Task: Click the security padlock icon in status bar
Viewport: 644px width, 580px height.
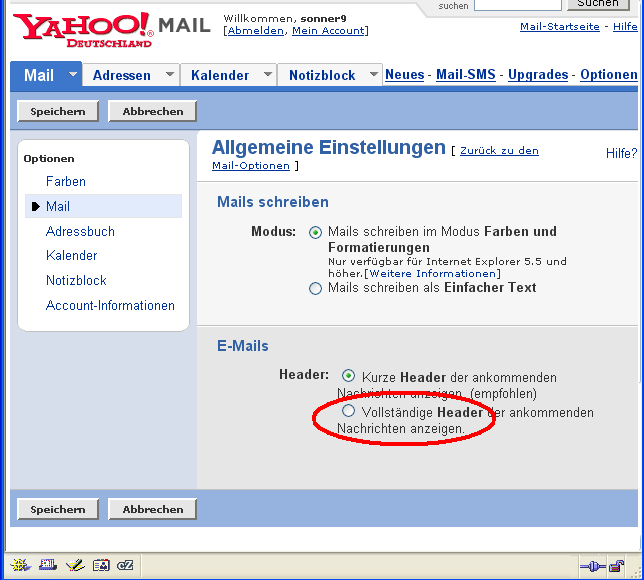Action: click(x=616, y=566)
